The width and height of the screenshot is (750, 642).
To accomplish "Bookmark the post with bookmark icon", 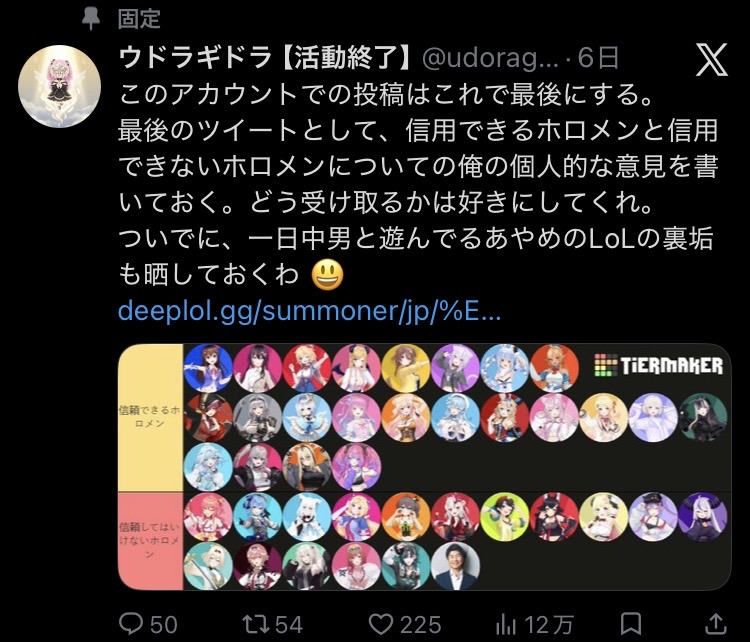I will tap(630, 624).
